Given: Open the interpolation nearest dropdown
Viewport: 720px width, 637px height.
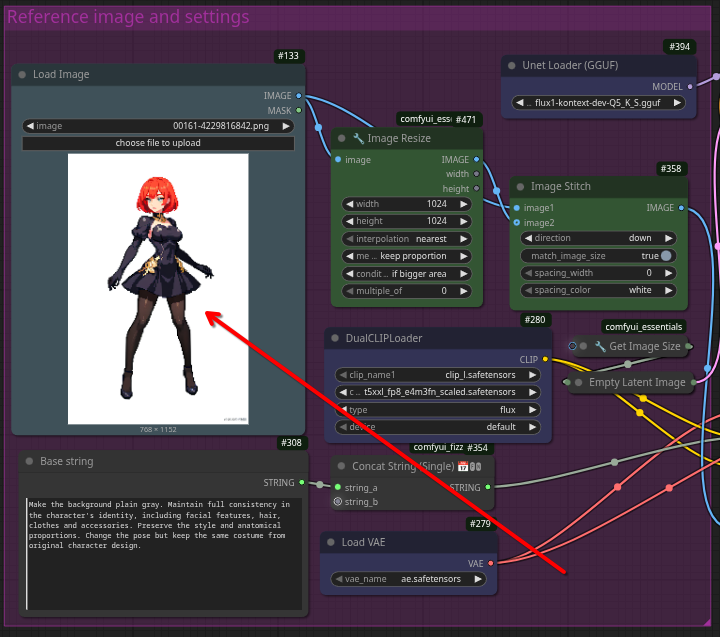Looking at the screenshot, I should (x=406, y=239).
